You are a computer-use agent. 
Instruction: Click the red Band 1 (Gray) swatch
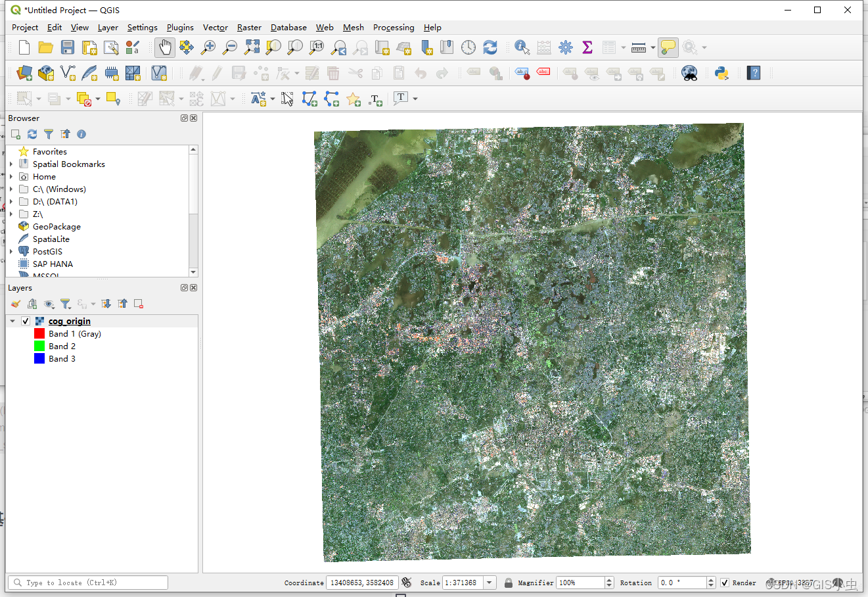[x=39, y=334]
